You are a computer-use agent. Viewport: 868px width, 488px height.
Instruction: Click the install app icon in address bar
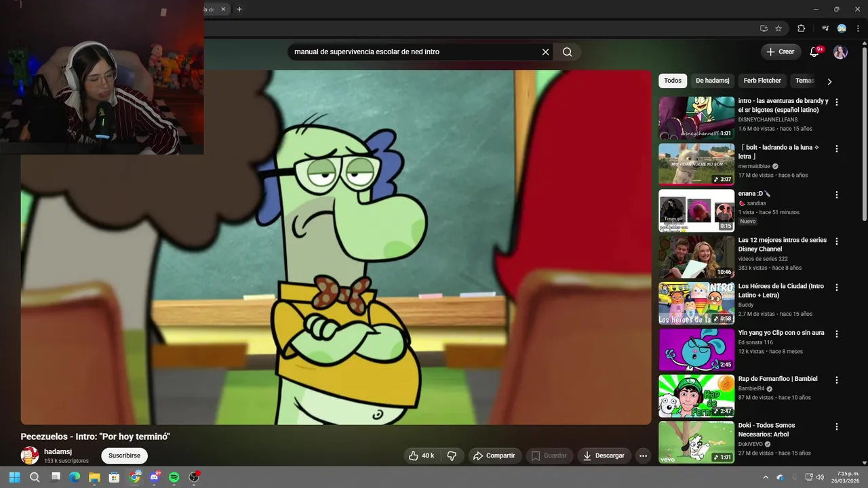point(764,28)
